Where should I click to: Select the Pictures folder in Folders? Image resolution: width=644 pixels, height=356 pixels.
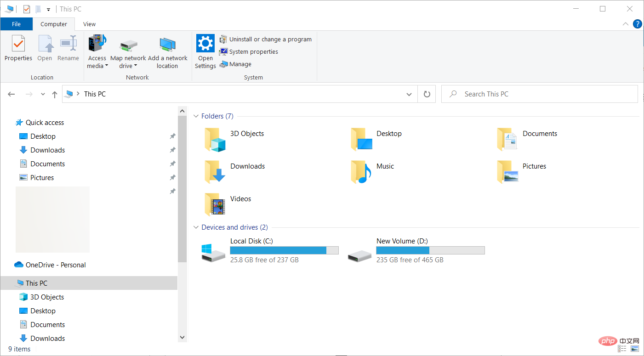522,171
